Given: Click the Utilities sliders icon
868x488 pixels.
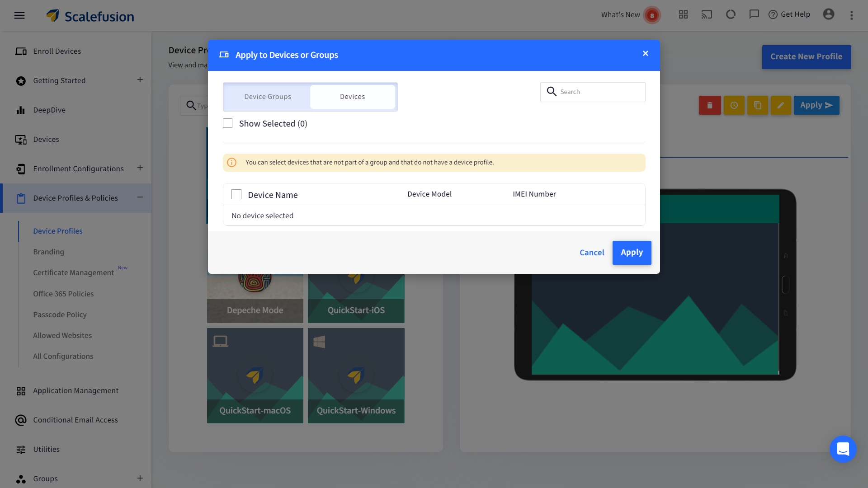Looking at the screenshot, I should [x=21, y=450].
